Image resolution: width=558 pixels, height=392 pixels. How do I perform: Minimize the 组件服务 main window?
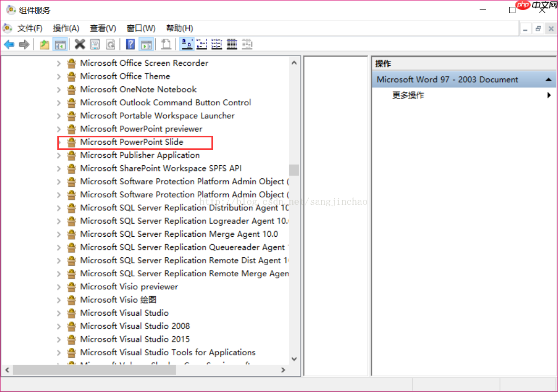pos(483,10)
